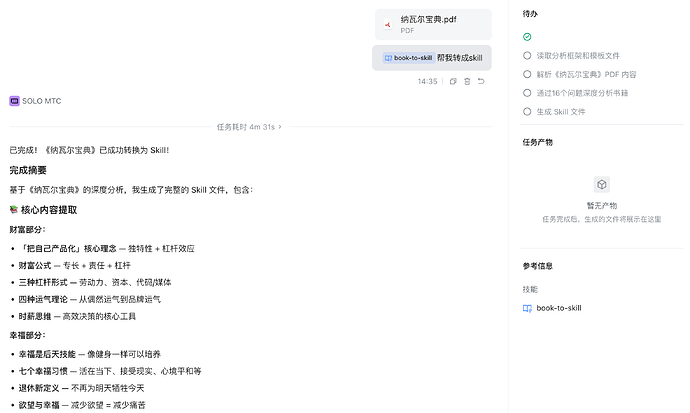This screenshot has width=690, height=413.
Task: Select the 任务产物 section header
Action: click(x=537, y=143)
